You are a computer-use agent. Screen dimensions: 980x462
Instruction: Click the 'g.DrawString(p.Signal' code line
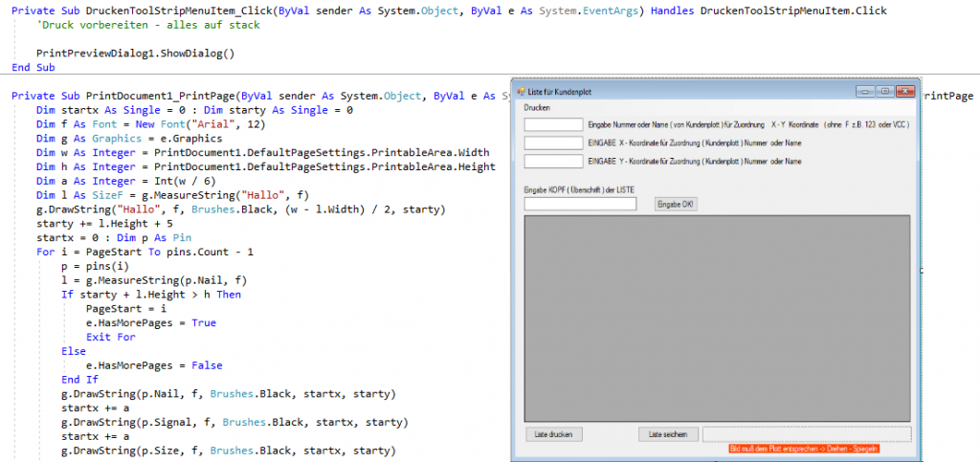(x=235, y=422)
